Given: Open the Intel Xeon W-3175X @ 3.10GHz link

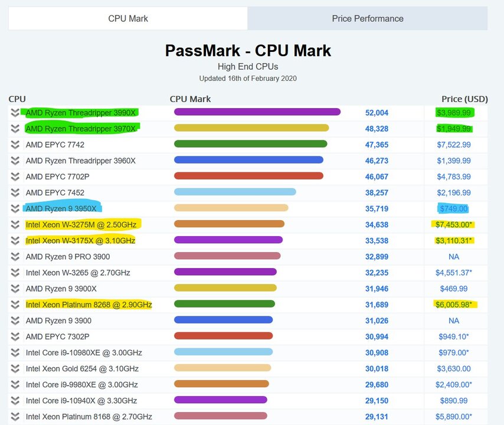Looking at the screenshot, I should (x=80, y=240).
